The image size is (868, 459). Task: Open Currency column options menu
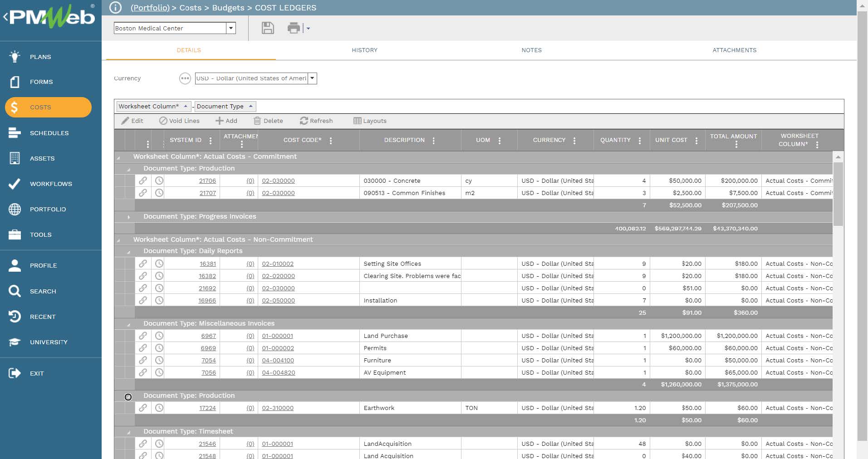[x=574, y=141]
